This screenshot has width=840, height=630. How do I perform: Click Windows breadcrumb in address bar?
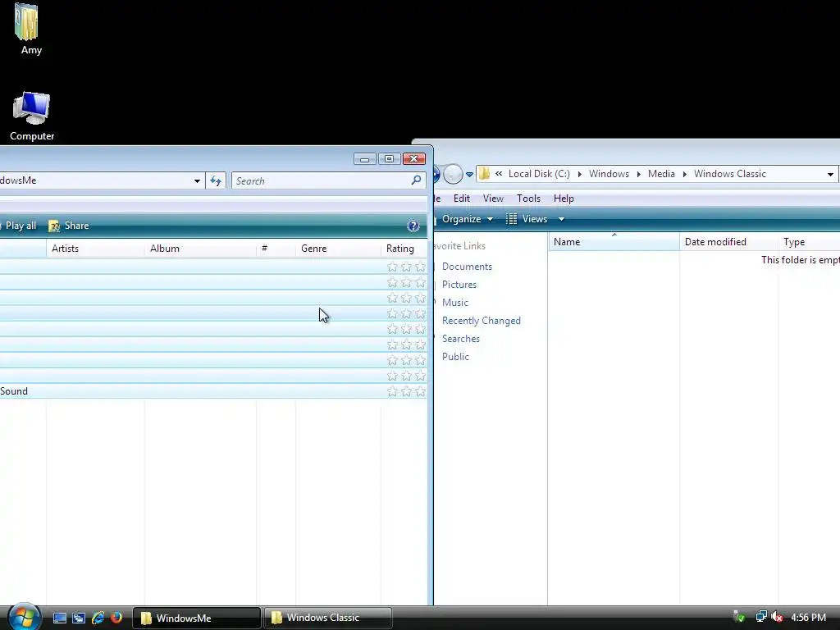609,174
